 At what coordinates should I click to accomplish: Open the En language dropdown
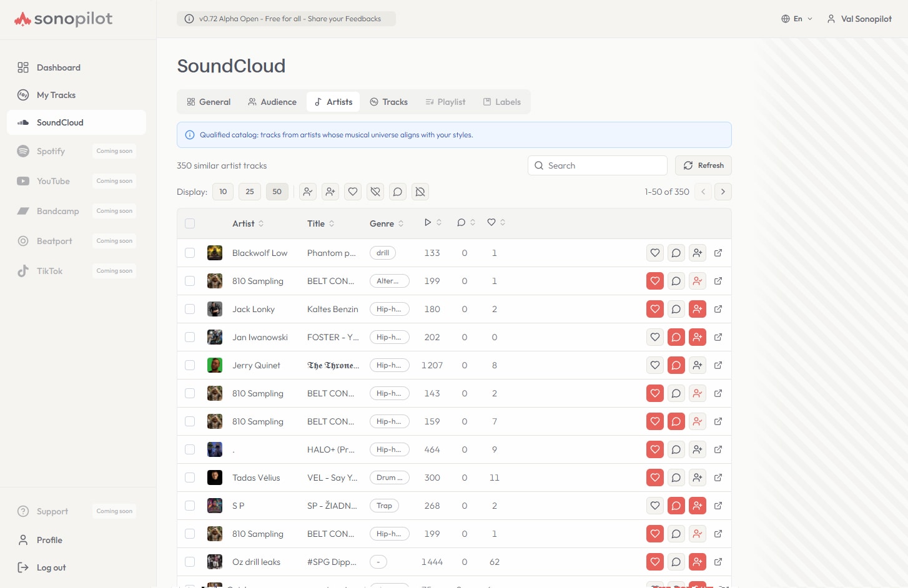click(x=797, y=19)
